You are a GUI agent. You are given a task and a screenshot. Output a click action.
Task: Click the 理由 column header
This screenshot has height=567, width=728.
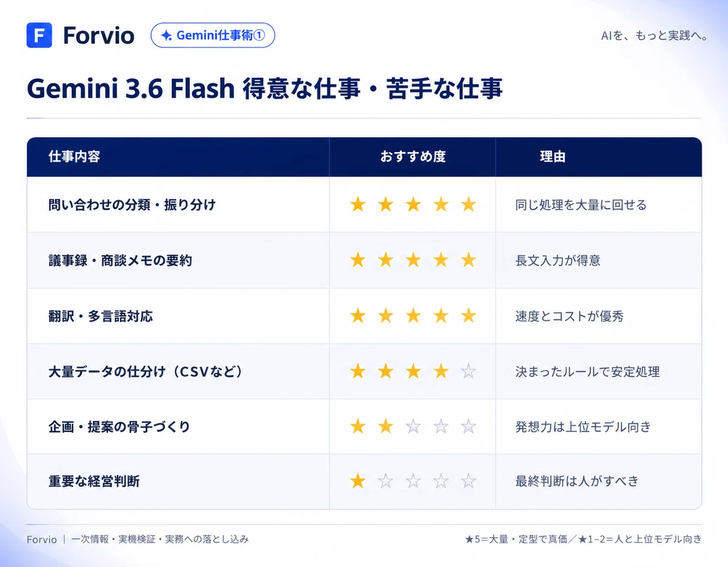click(x=553, y=157)
